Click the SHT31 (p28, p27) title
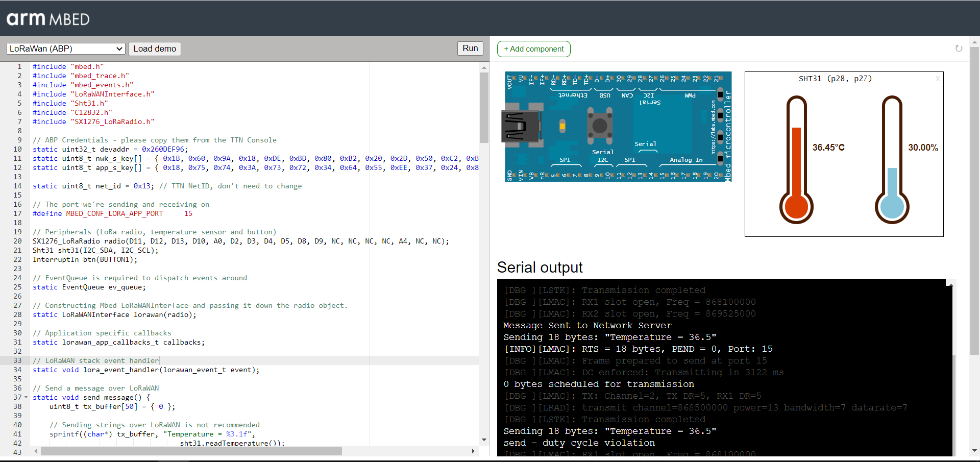The height and width of the screenshot is (462, 980). coord(835,79)
